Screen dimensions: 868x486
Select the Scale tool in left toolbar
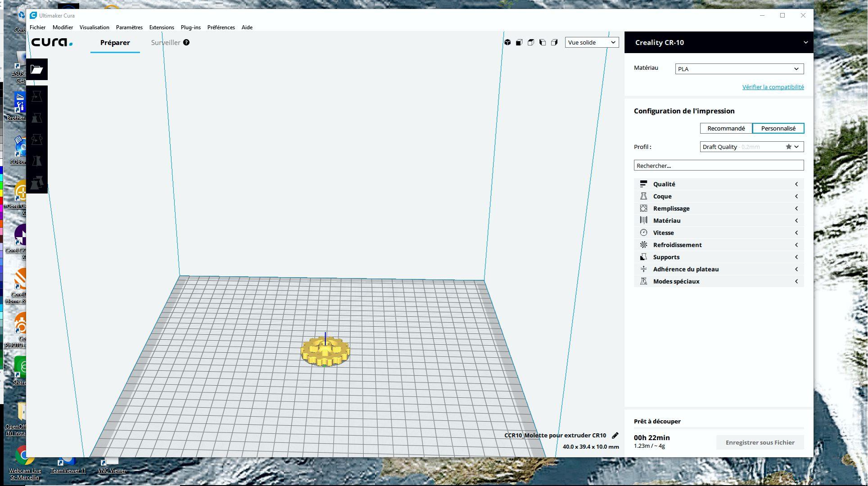36,118
